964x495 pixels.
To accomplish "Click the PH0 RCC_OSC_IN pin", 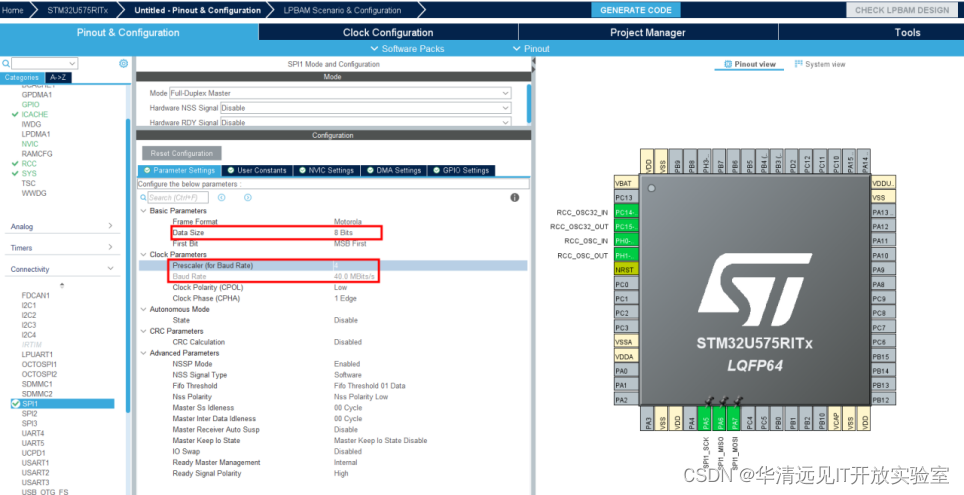I will 626,240.
